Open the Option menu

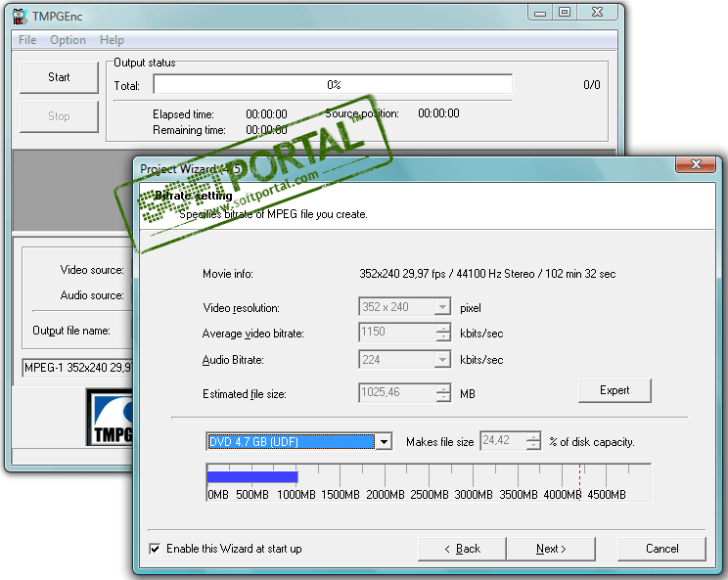68,40
